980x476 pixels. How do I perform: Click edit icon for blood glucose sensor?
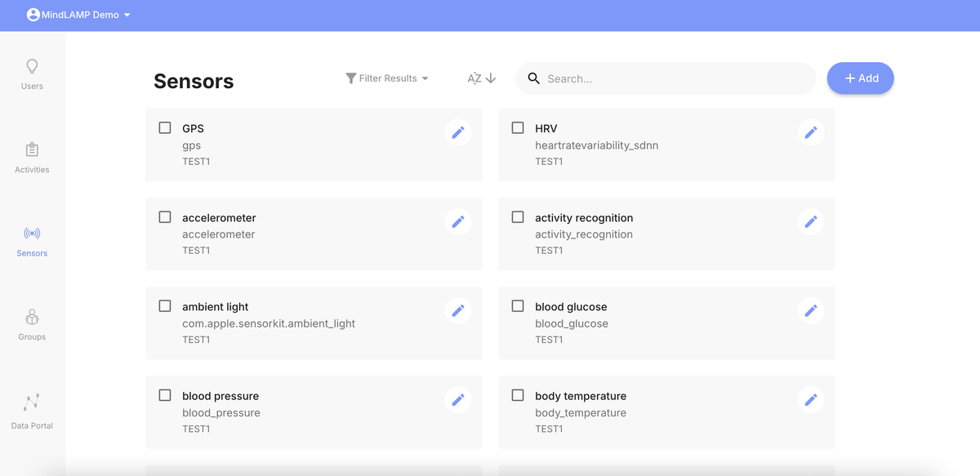click(x=811, y=310)
